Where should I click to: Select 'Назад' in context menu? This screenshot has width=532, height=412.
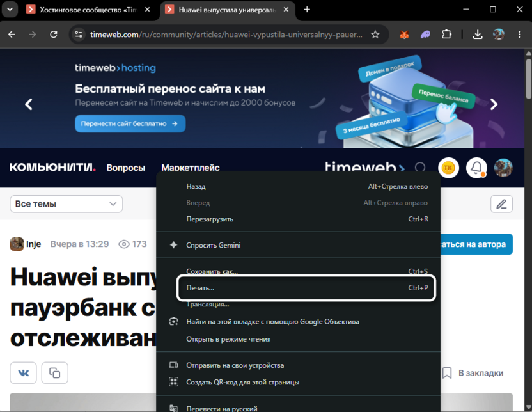(x=298, y=186)
